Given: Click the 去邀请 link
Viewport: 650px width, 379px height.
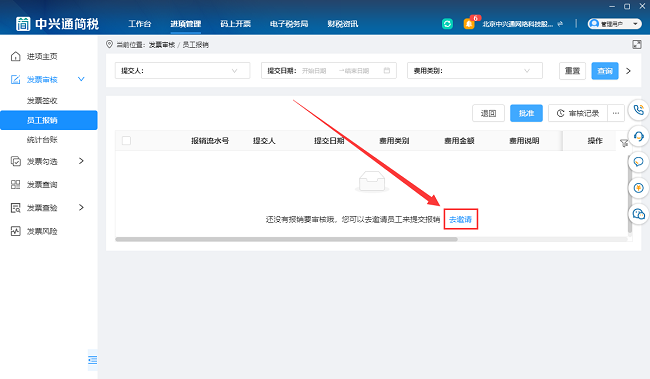Looking at the screenshot, I should tap(461, 219).
